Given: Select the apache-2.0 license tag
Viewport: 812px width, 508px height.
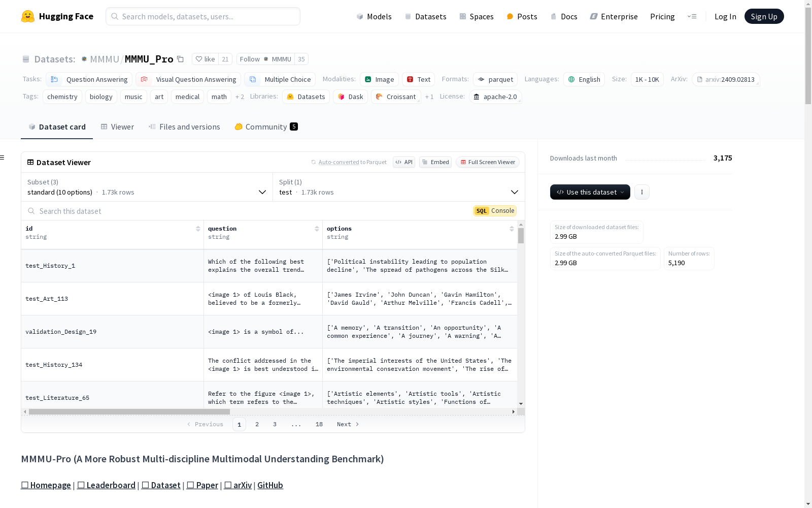Looking at the screenshot, I should coord(495,97).
